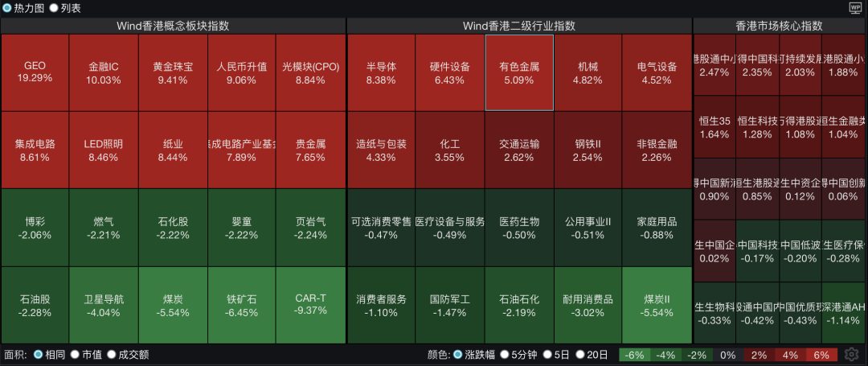The width and height of the screenshot is (868, 366).
Task: Select the 列表 radio button
Action: click(x=54, y=8)
